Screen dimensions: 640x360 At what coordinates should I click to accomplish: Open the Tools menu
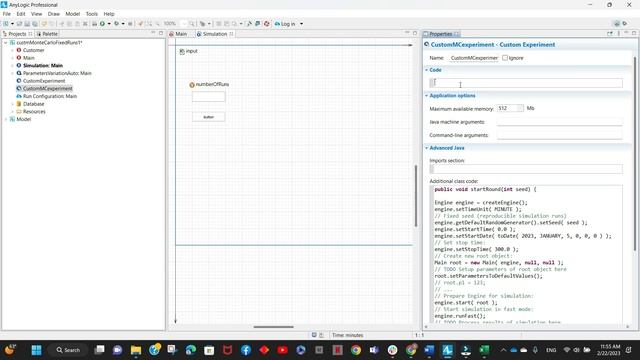(x=91, y=13)
